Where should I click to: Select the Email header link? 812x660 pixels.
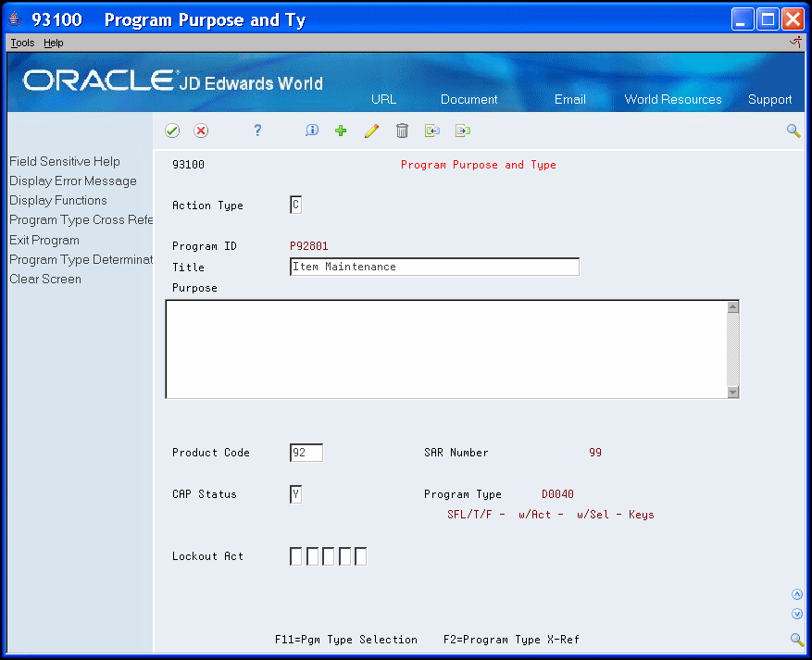point(569,99)
